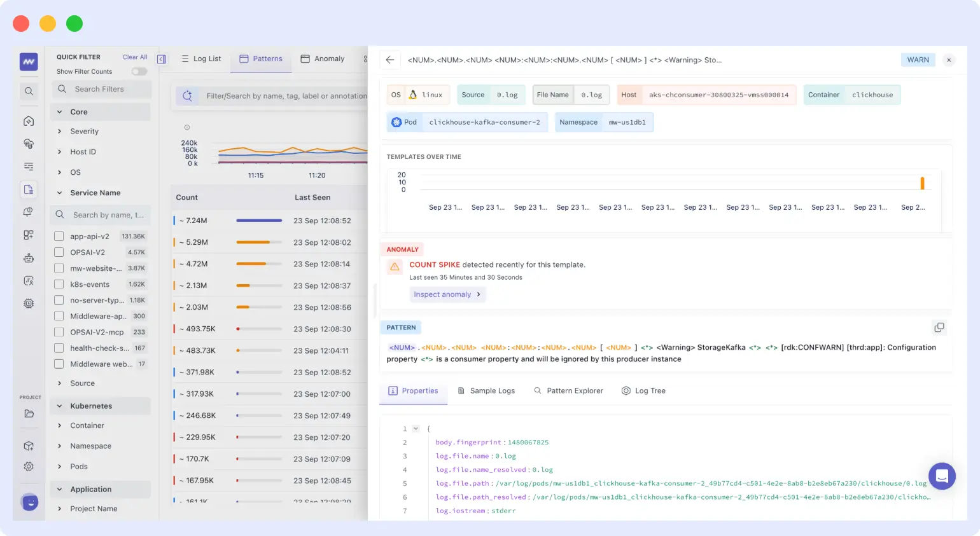Click the cube icon in sidebar
This screenshot has height=536, width=980.
[29, 446]
